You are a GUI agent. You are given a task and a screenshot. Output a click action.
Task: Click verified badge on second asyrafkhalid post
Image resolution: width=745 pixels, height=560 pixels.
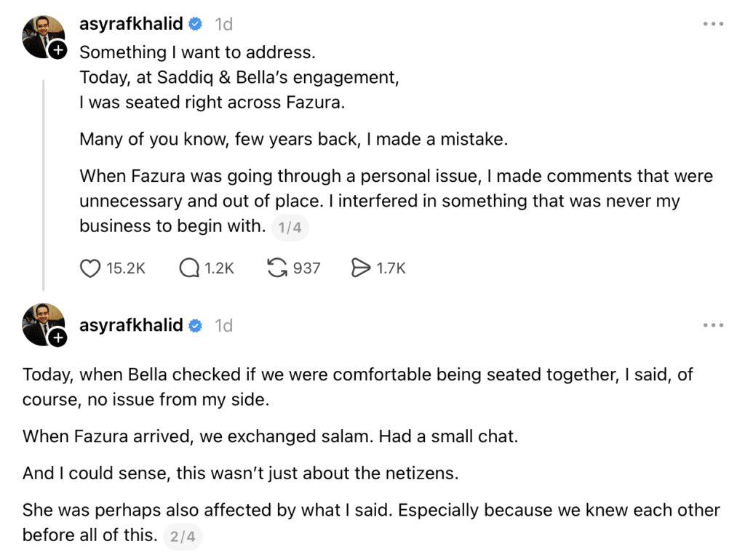click(196, 325)
